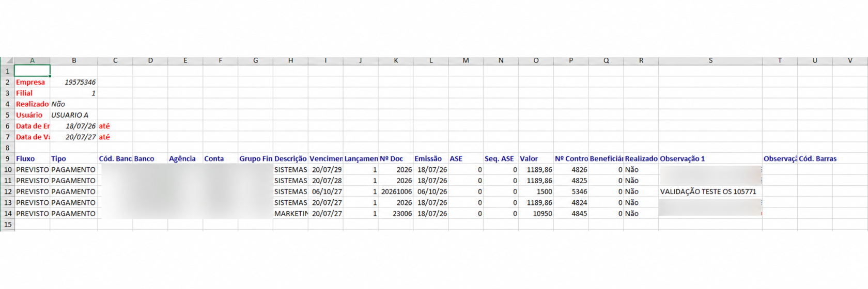Click the 'Data de V' label cell
Image resolution: width=868 pixels, height=289 pixels.
[32, 137]
